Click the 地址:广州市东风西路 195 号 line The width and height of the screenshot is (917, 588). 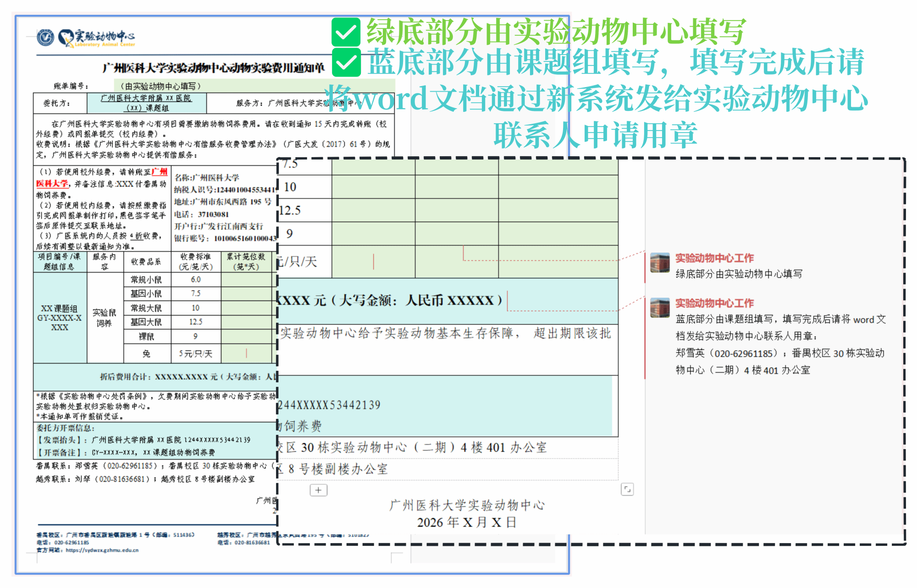(223, 202)
